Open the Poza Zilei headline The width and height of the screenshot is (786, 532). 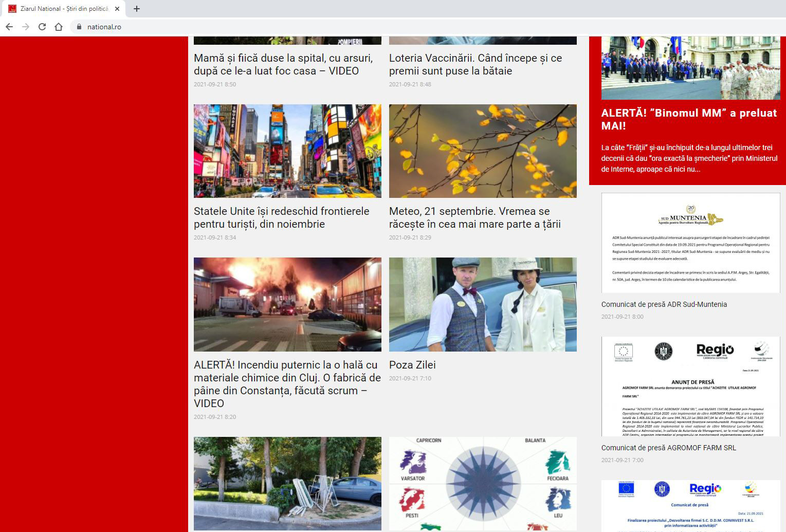click(x=412, y=365)
